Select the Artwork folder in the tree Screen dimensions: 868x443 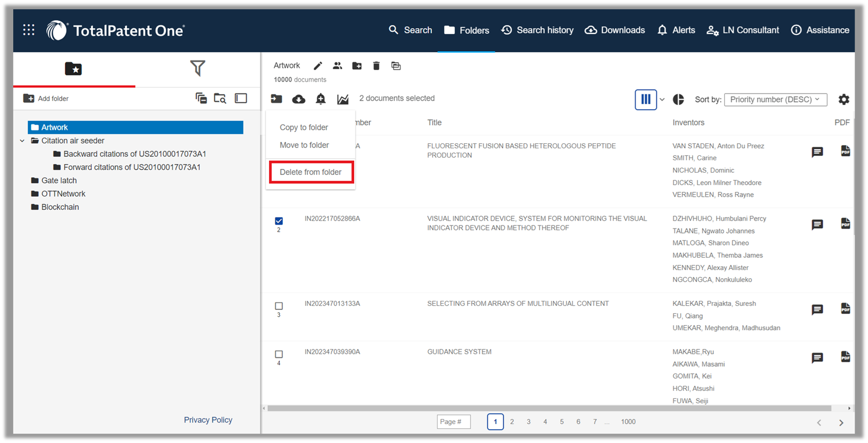pyautogui.click(x=135, y=127)
